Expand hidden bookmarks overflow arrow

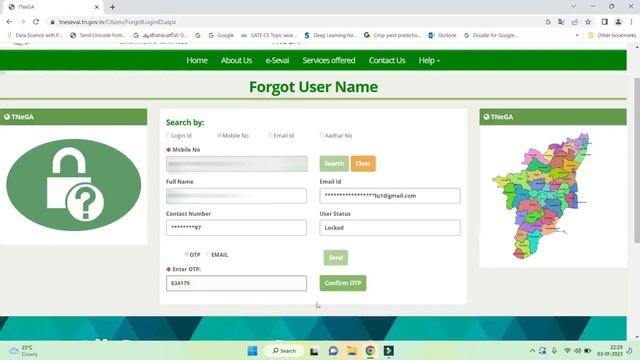click(577, 36)
